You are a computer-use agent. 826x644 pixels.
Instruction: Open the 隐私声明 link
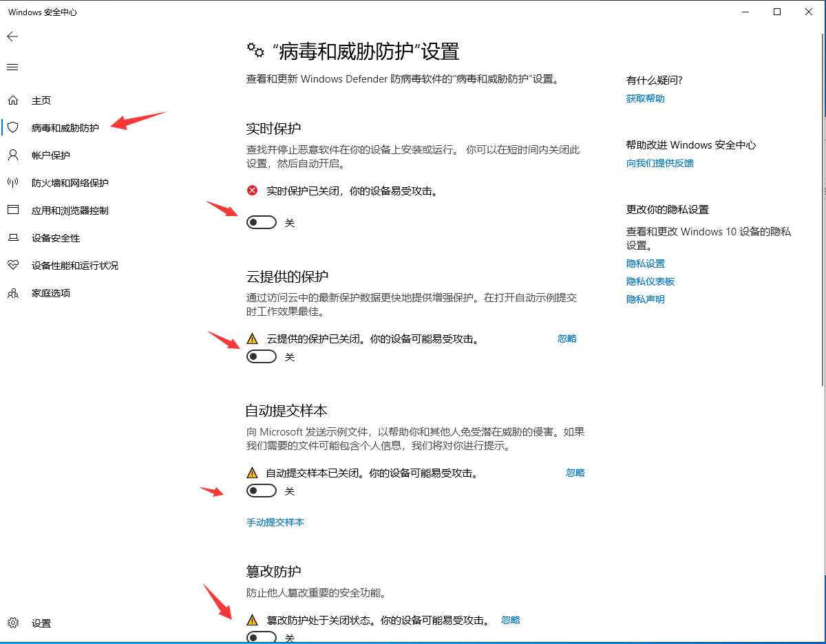(x=646, y=299)
